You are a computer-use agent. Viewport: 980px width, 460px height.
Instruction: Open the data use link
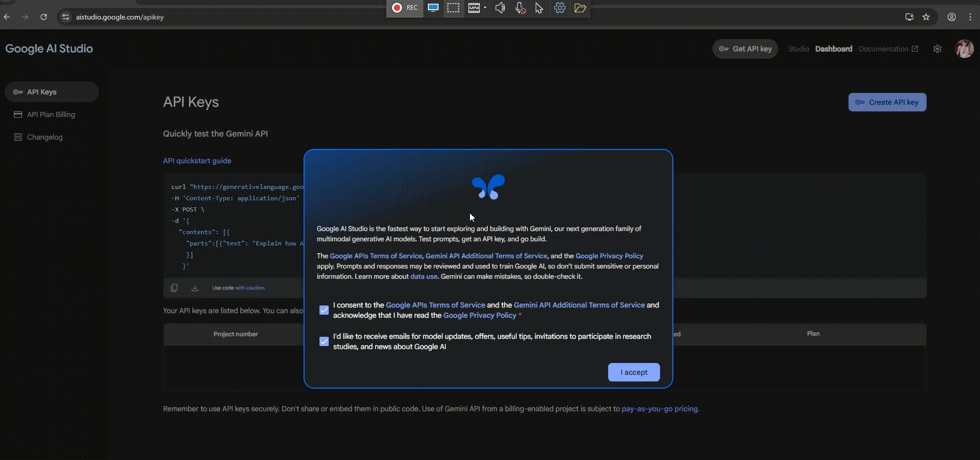pos(424,276)
